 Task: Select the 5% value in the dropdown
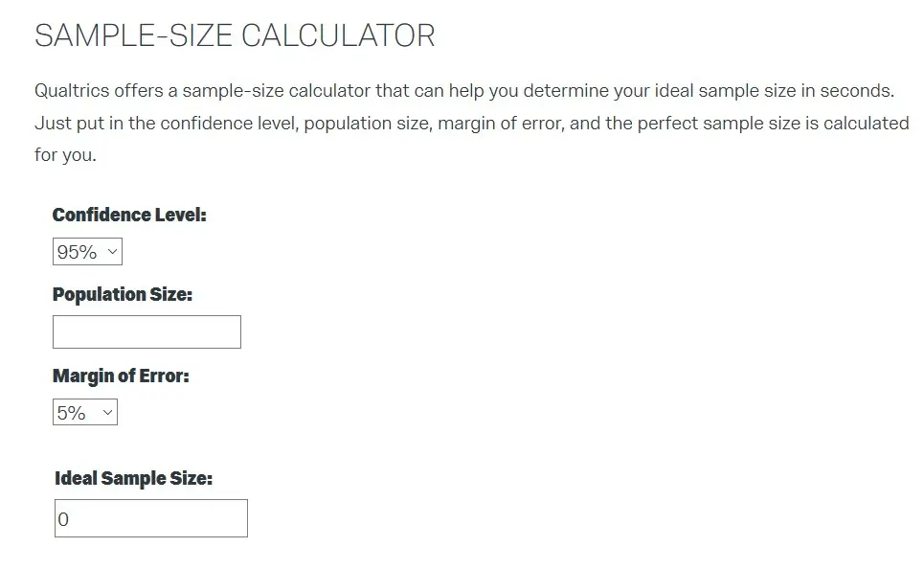coord(72,413)
